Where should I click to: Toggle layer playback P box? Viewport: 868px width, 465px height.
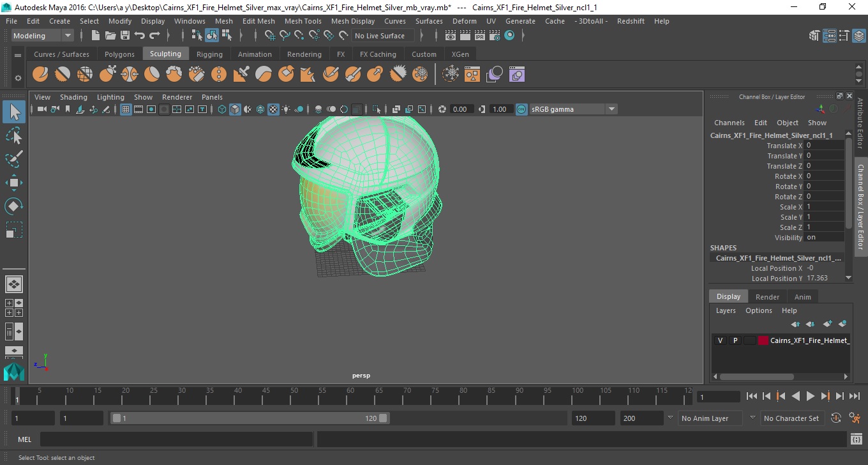click(x=735, y=340)
